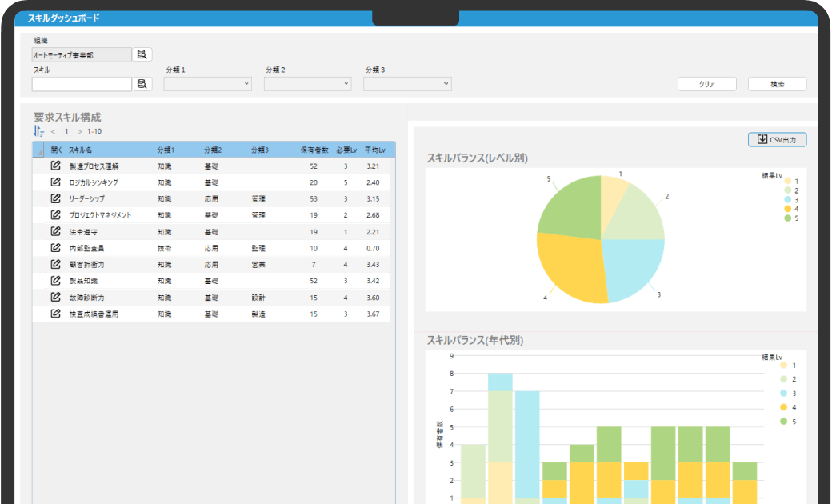Expand the 分類 2 dropdown

307,84
